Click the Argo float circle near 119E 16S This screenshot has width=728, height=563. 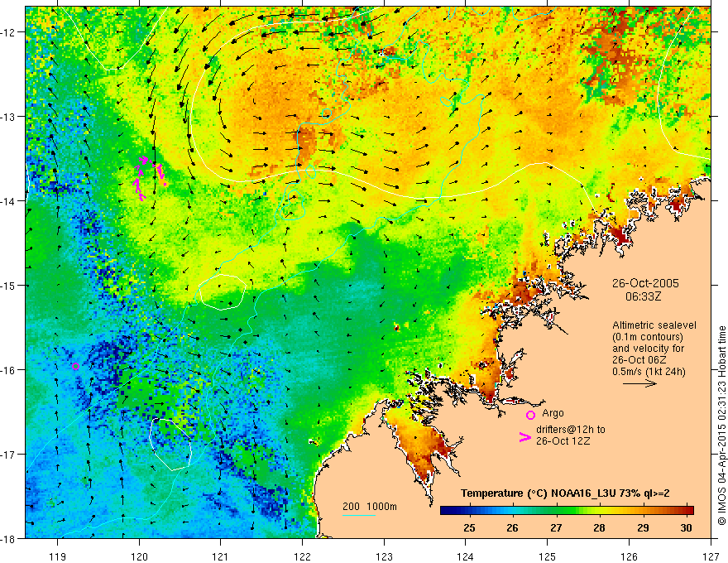[x=75, y=366]
